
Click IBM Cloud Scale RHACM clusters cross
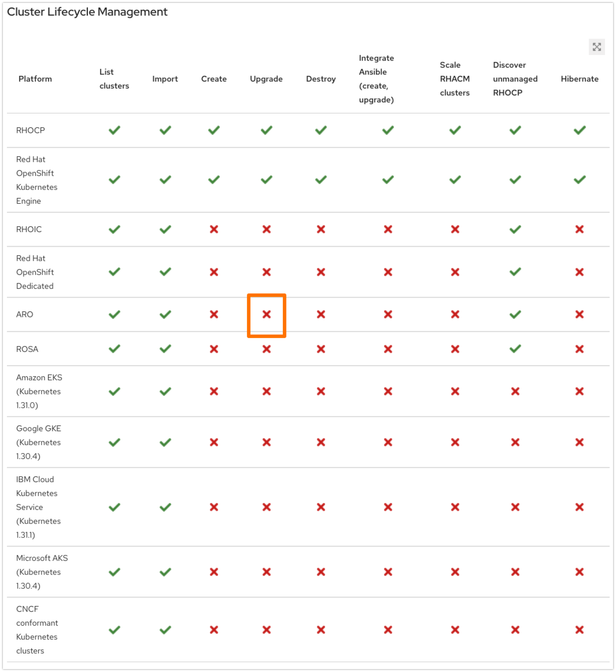click(455, 507)
